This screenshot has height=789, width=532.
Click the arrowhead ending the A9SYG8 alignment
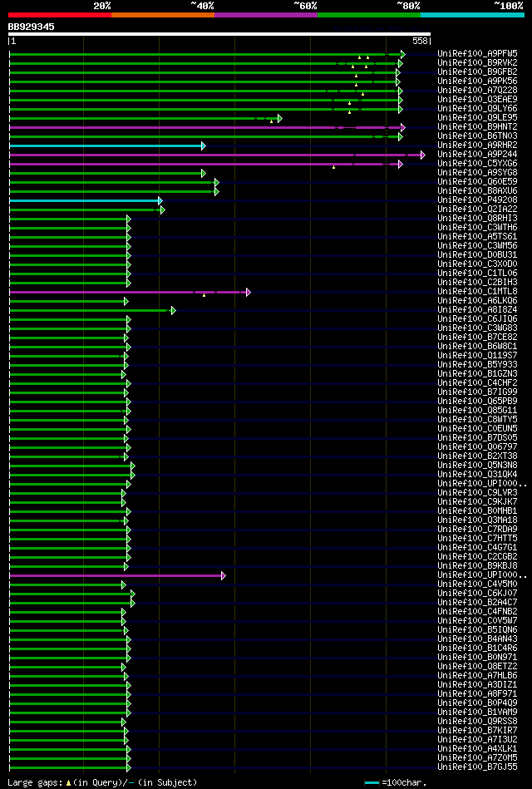(x=204, y=173)
